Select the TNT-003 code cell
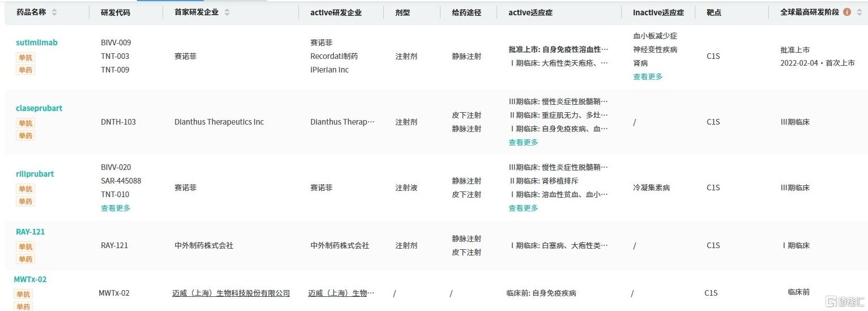 (x=115, y=56)
